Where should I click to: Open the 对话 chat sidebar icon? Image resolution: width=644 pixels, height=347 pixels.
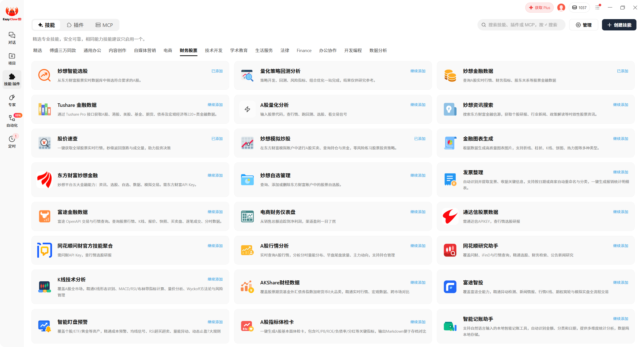[x=12, y=38]
